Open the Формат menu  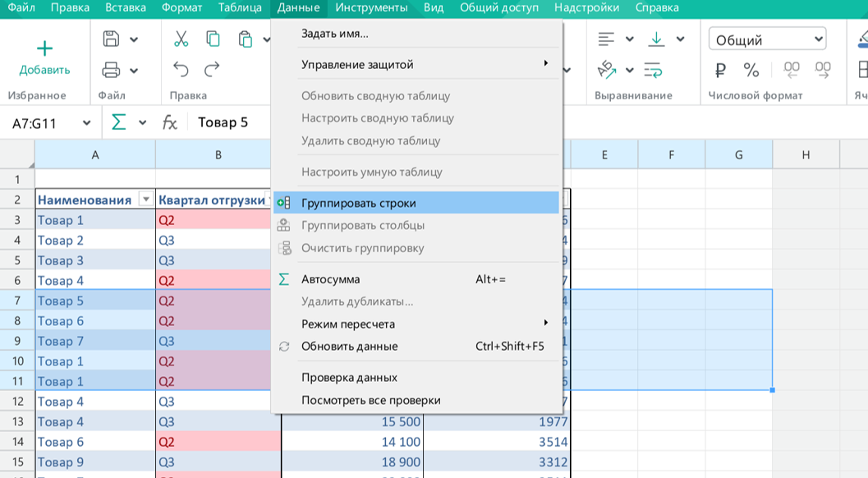click(182, 7)
